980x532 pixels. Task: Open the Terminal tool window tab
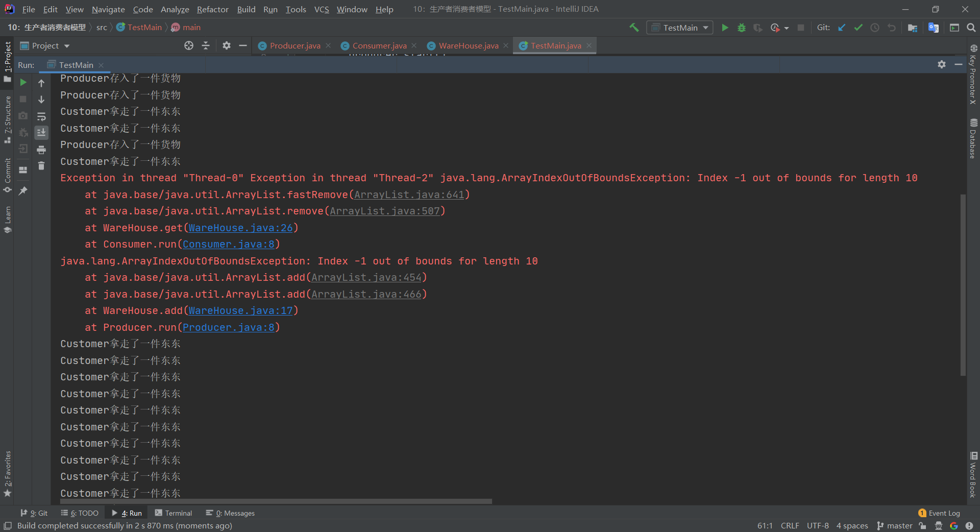[174, 513]
